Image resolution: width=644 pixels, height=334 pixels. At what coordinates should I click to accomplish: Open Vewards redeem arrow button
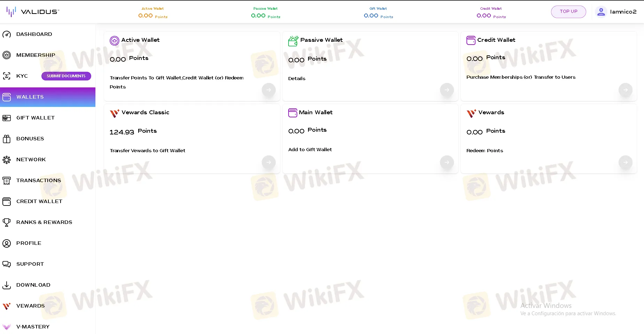point(626,162)
